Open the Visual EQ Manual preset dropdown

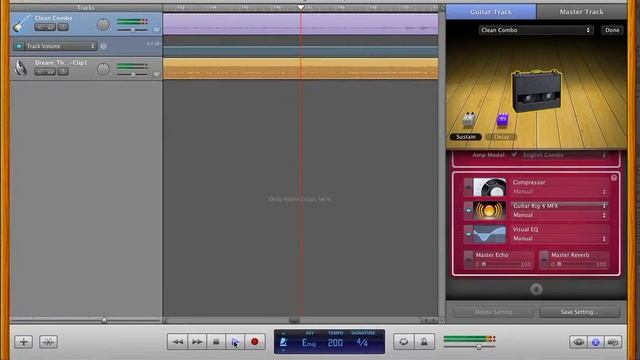559,239
